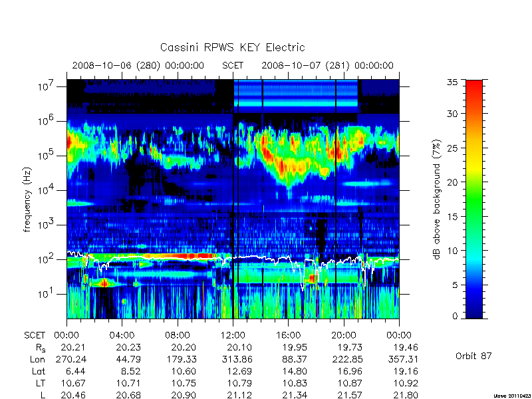Click Lat value 6.44
Screen dimensions: 532x399
(x=76, y=371)
